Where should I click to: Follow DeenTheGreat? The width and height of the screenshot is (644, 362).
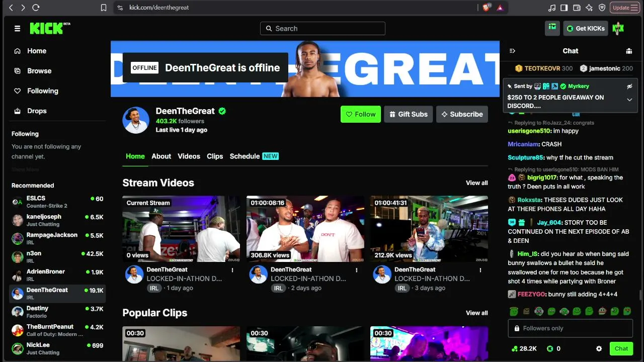(361, 114)
